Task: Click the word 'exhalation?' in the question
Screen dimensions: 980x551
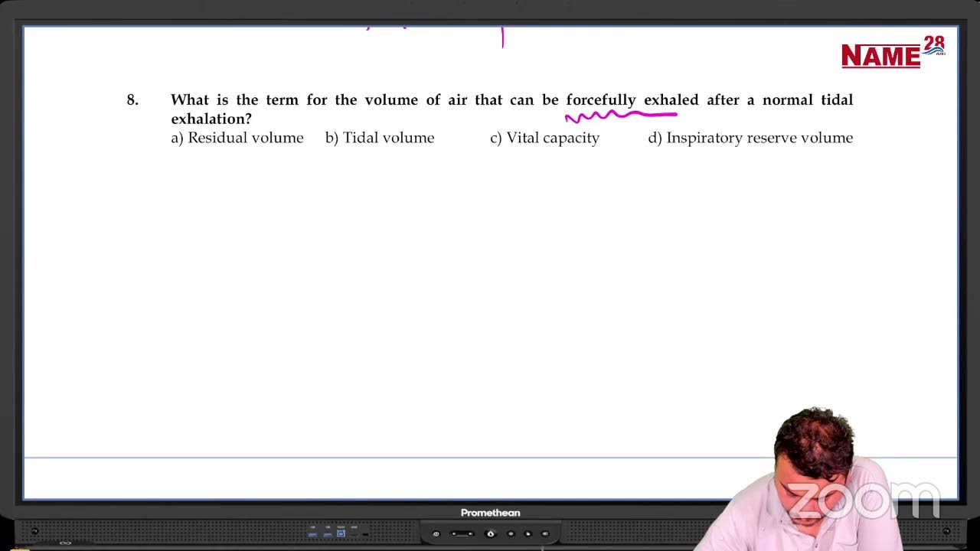Action: point(211,119)
